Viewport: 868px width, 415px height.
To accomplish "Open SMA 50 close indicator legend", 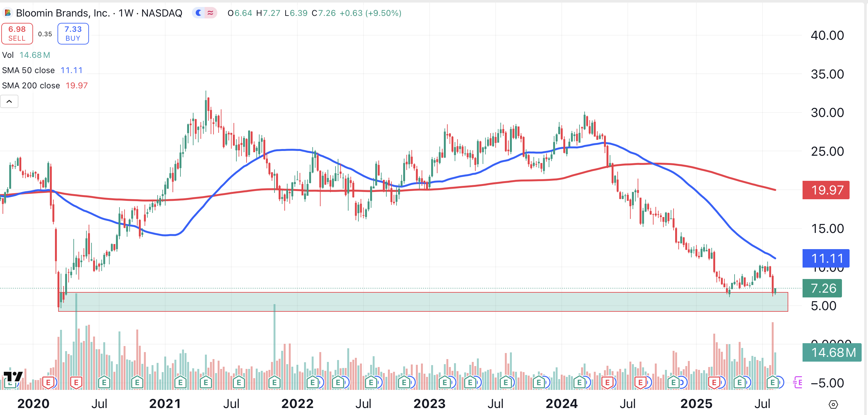I will click(28, 71).
